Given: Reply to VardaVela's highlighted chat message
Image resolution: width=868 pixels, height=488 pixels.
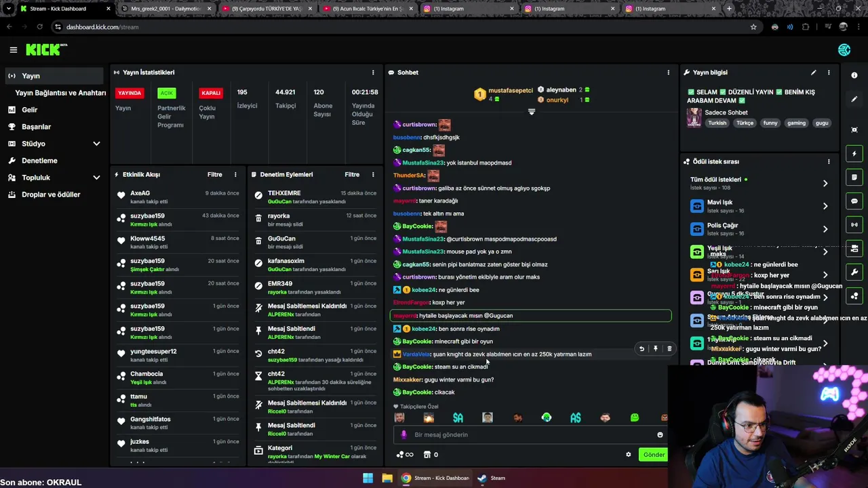Looking at the screenshot, I should (x=642, y=349).
